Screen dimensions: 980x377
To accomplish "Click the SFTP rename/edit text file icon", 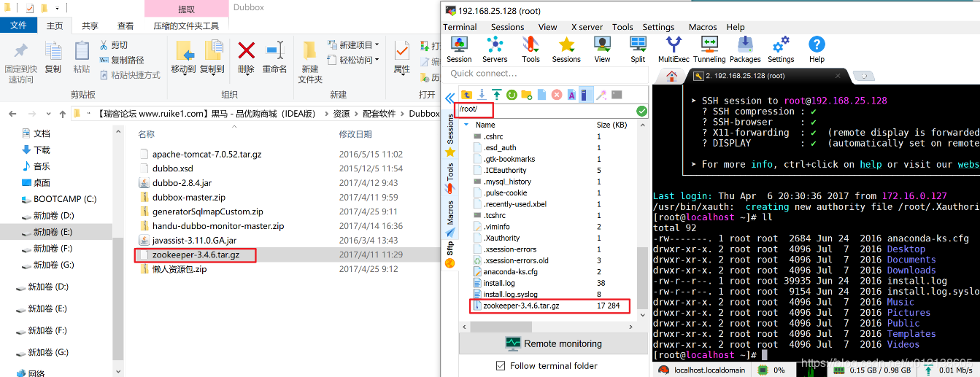I will (x=571, y=95).
